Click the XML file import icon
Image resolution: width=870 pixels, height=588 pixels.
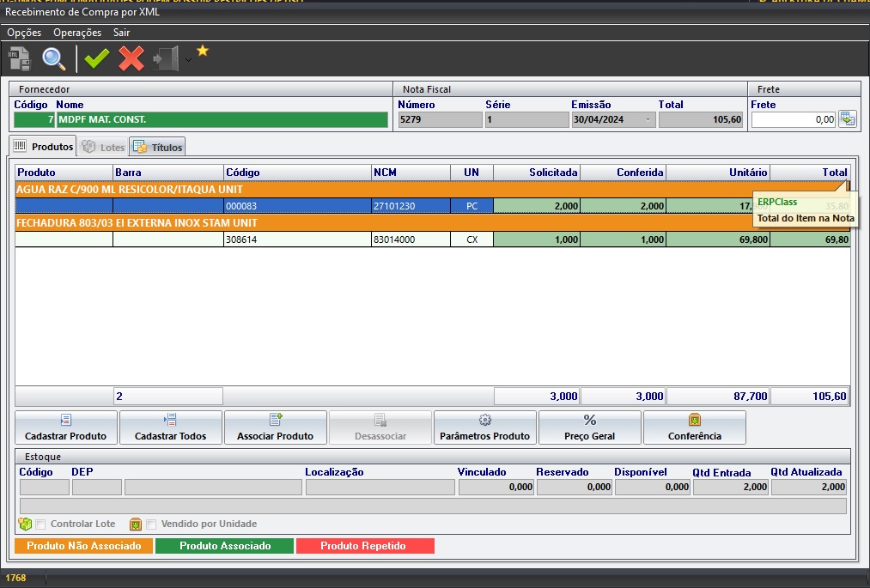(20, 58)
